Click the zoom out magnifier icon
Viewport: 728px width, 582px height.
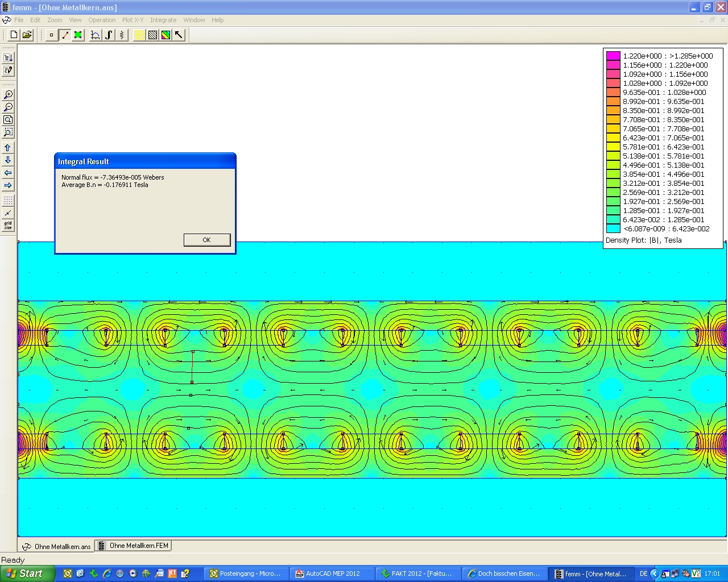tap(8, 107)
